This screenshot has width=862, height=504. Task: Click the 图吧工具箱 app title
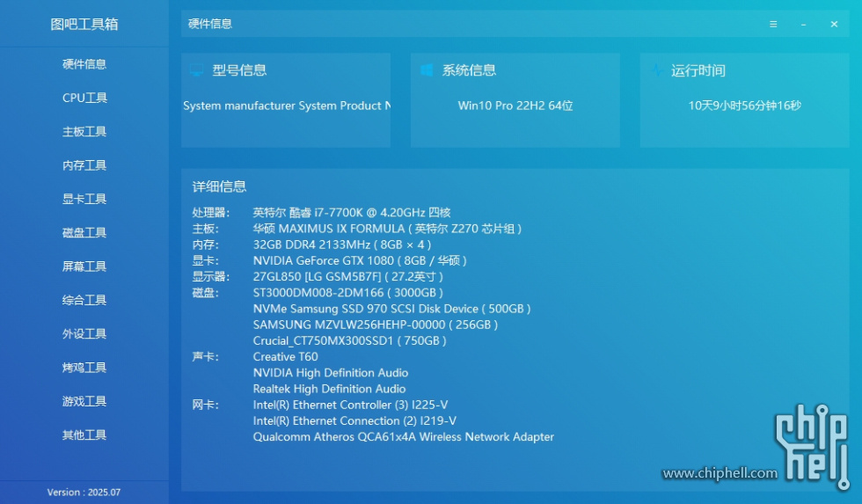[x=84, y=24]
